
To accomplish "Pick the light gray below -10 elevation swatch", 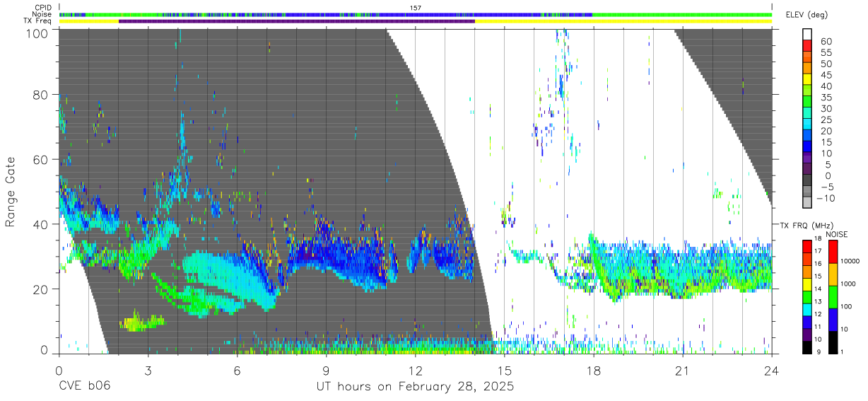I will [x=808, y=204].
